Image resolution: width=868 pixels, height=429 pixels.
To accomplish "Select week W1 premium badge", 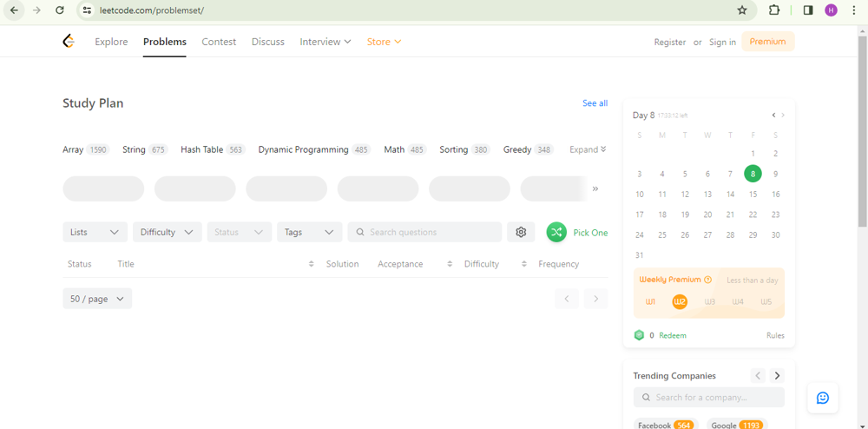I will click(x=651, y=301).
